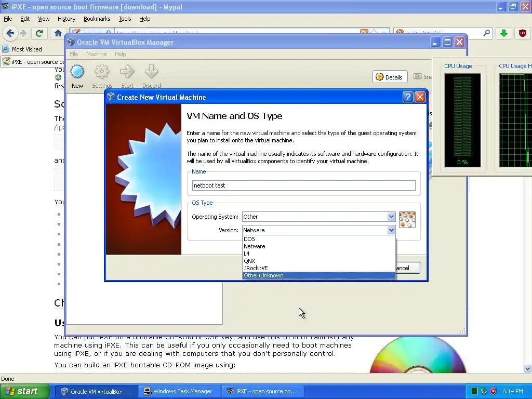
Task: Click the help question mark in wizard title
Action: tap(407, 97)
